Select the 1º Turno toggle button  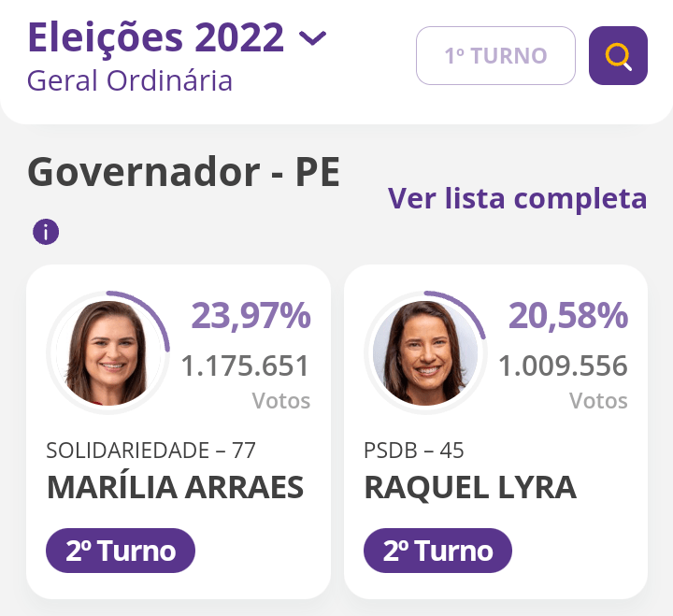tap(495, 56)
